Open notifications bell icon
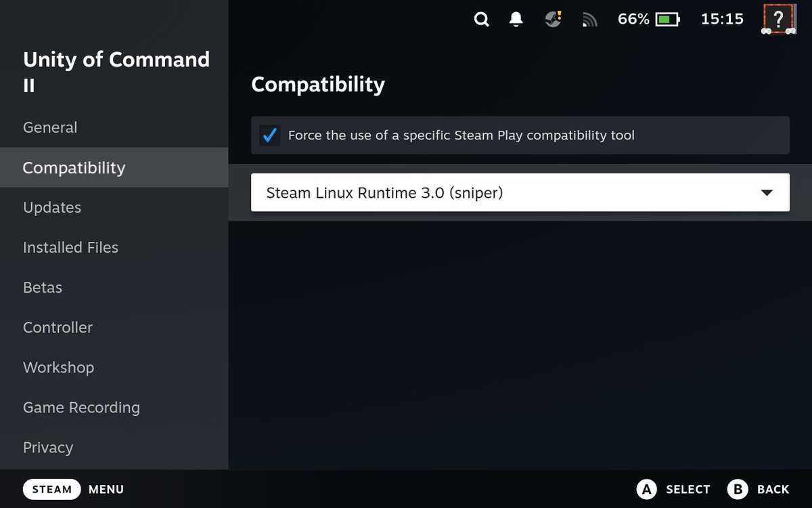The width and height of the screenshot is (812, 508). 516,20
